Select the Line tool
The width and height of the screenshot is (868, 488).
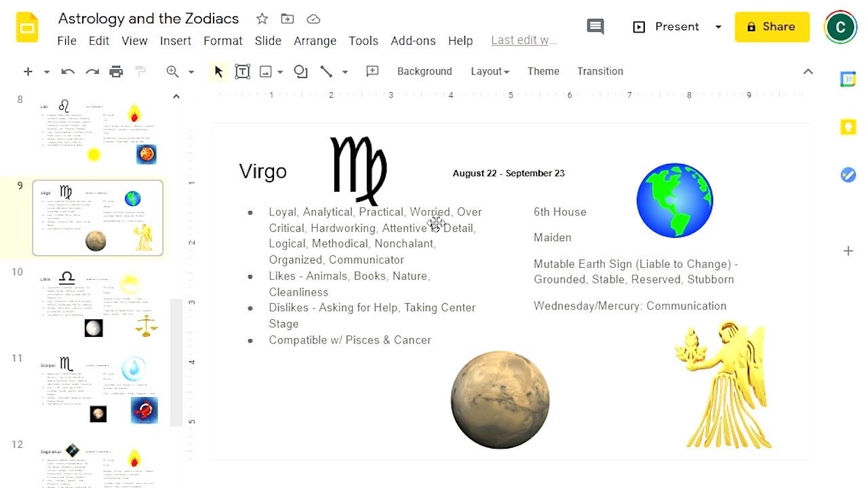click(326, 71)
